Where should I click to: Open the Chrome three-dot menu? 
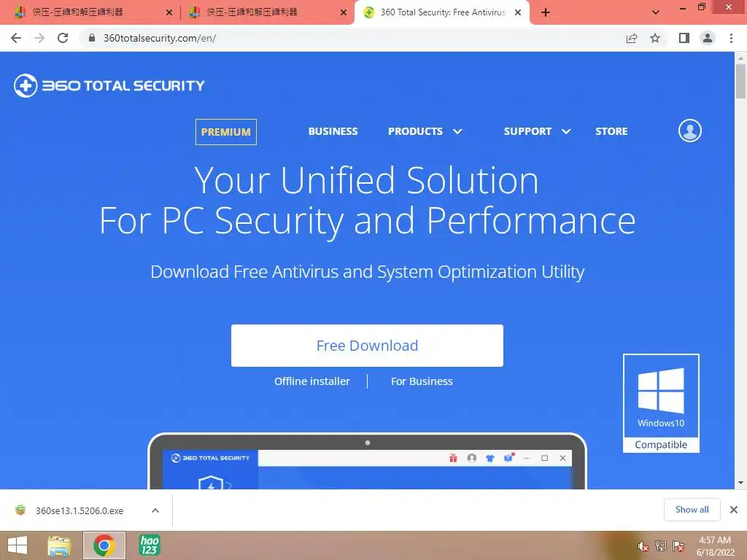(731, 38)
